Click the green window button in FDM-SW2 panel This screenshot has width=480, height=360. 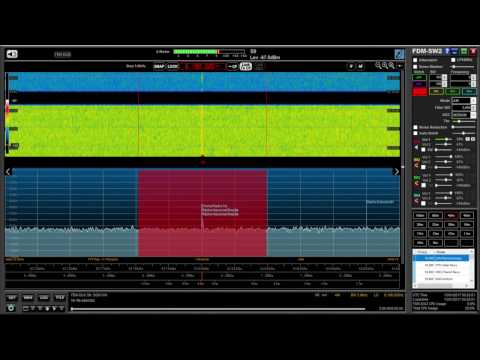[x=464, y=51]
